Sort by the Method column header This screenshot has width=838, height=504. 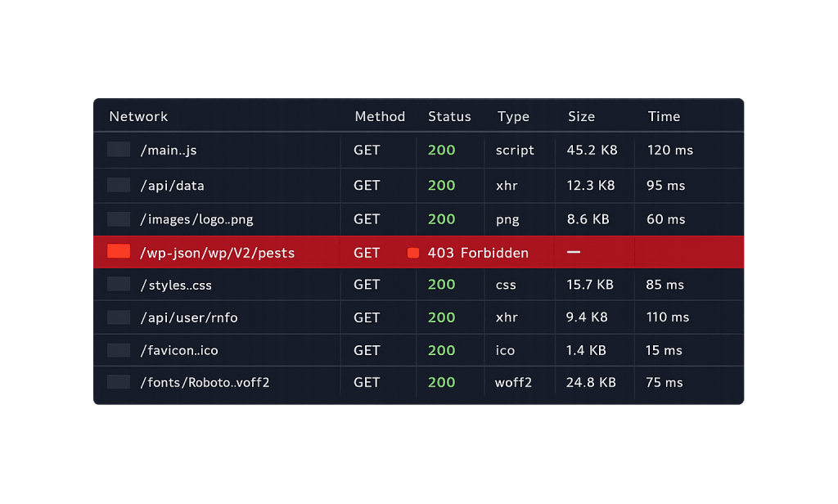[380, 116]
